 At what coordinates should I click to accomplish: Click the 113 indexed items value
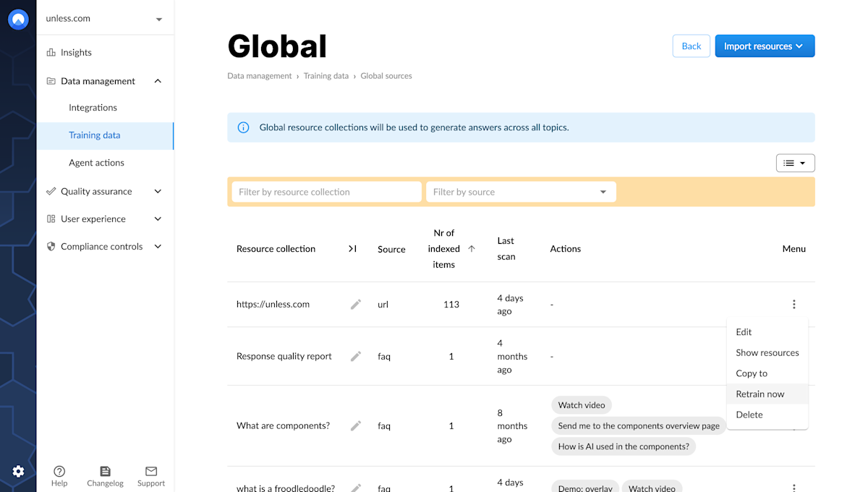tap(451, 305)
